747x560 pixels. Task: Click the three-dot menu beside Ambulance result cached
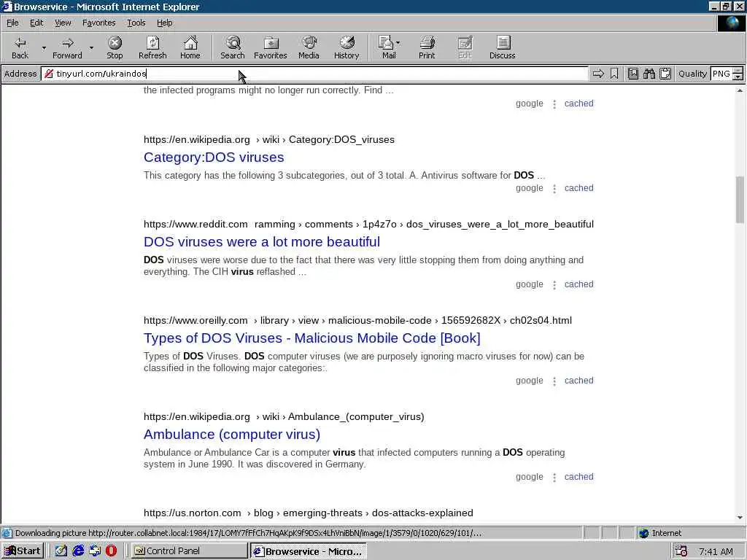tap(554, 478)
